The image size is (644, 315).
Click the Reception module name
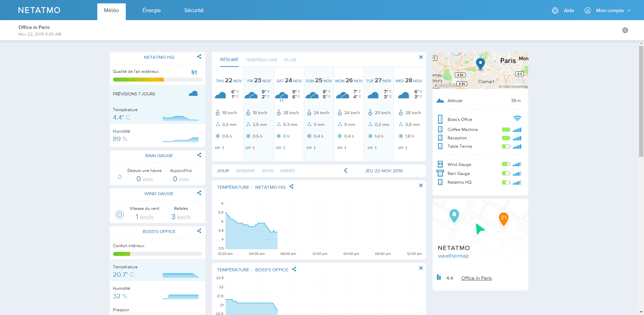(x=457, y=138)
